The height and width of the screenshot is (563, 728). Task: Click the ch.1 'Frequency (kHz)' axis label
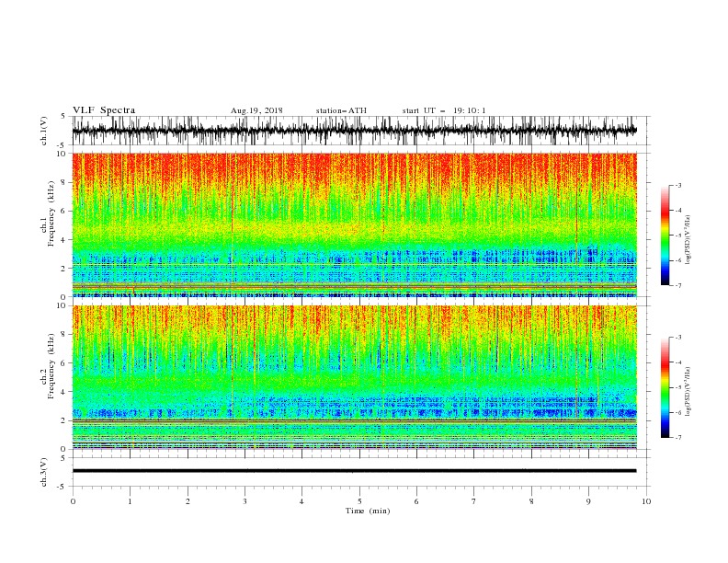click(51, 214)
